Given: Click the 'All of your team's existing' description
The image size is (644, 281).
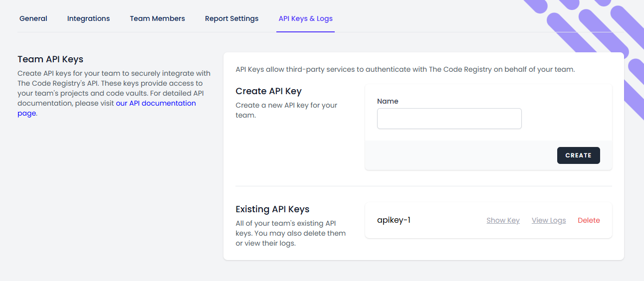Looking at the screenshot, I should click(x=290, y=233).
